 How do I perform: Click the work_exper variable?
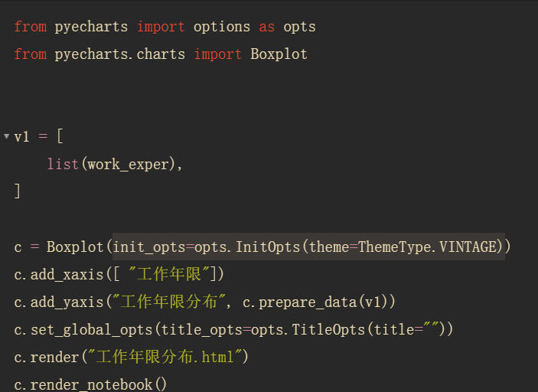coord(132,164)
